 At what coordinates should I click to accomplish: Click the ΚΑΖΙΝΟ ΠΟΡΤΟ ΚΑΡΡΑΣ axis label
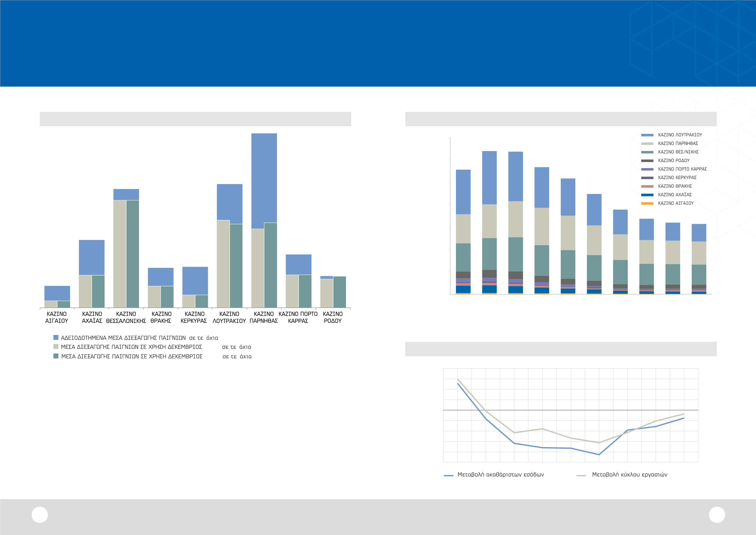click(298, 318)
